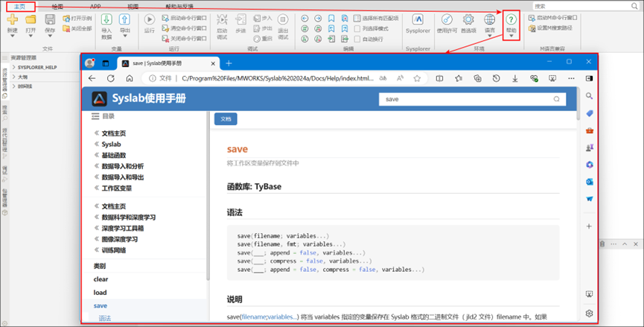Screen dimensions: 644x327
Task: Click the 保存 (Save) floppy disk icon
Action: [x=50, y=19]
